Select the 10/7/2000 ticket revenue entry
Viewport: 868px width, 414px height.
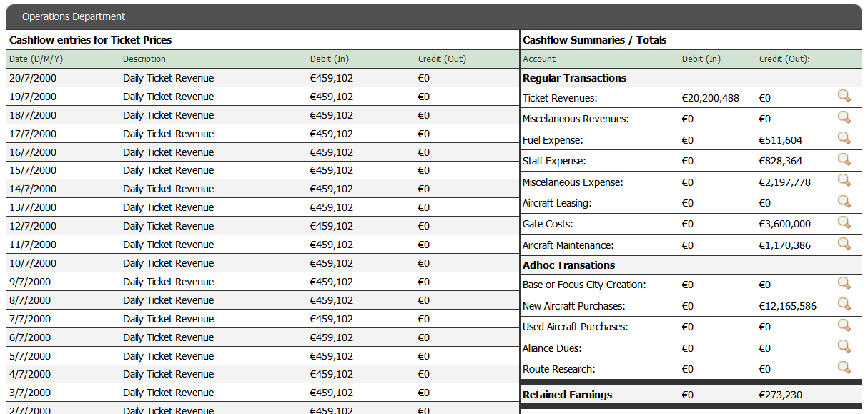coord(168,263)
